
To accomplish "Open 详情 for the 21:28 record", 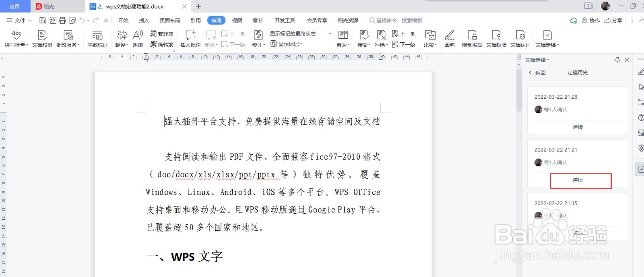I will pyautogui.click(x=578, y=127).
